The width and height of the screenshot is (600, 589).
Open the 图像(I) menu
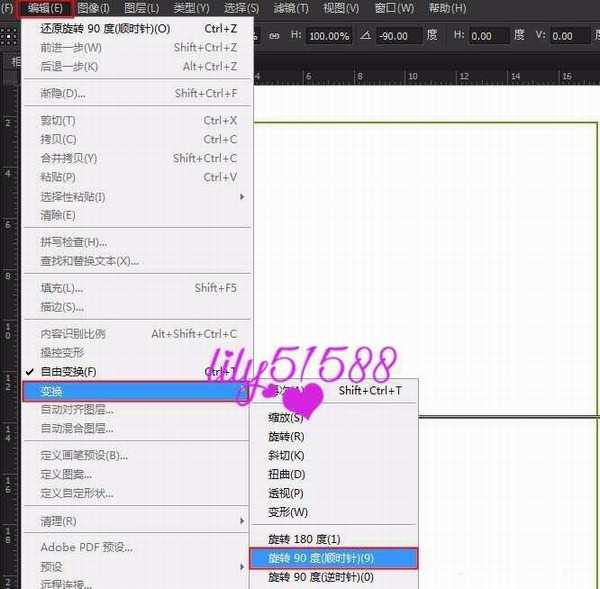[95, 9]
